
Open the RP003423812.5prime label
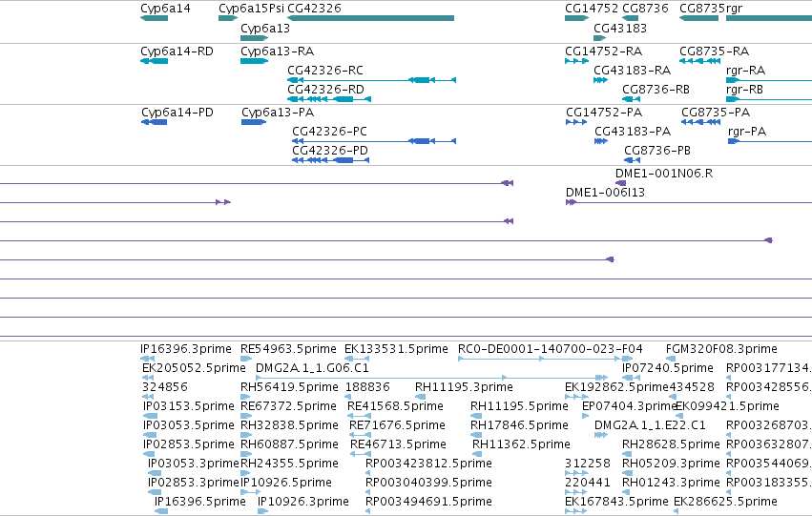[428, 464]
